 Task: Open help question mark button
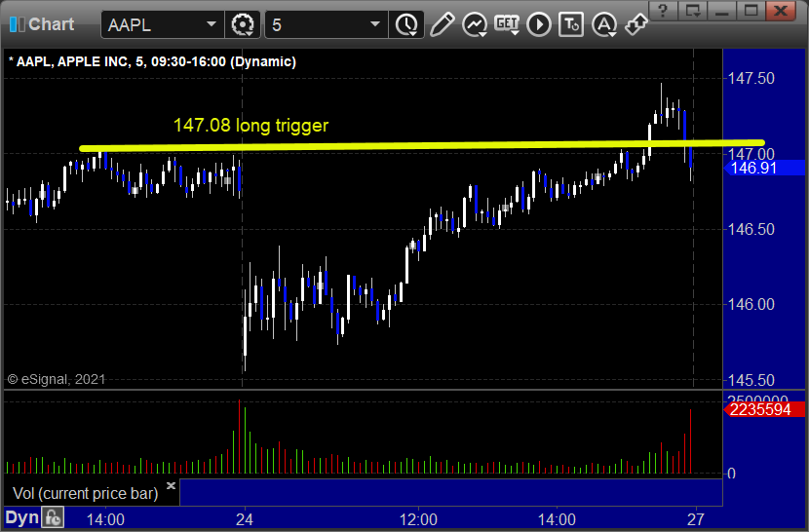(663, 11)
